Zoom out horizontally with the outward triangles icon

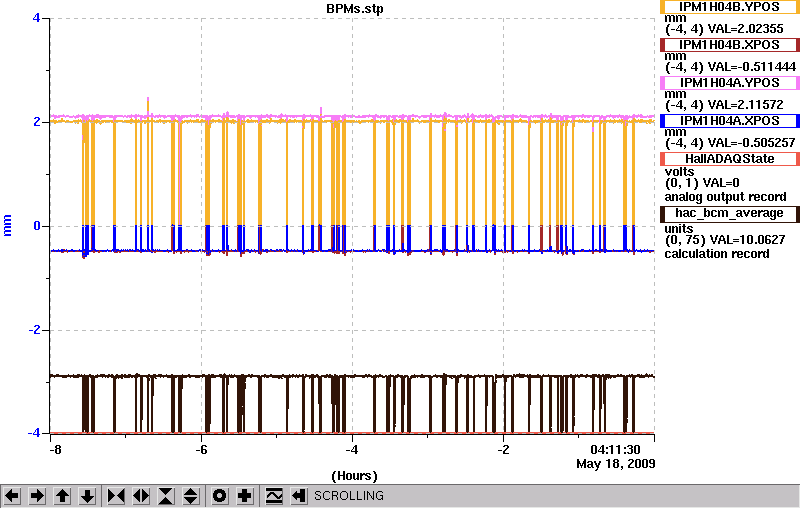pos(141,496)
